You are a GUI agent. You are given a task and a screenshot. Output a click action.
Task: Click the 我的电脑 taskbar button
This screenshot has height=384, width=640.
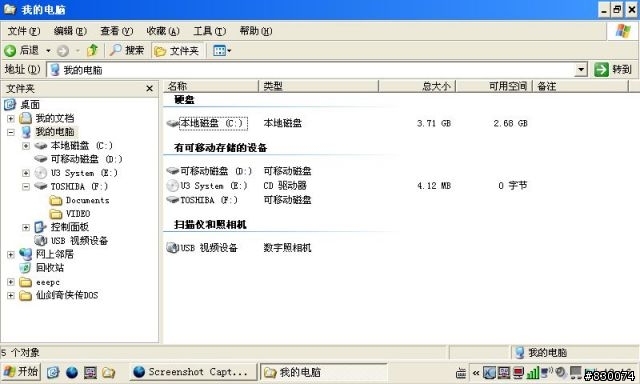pyautogui.click(x=323, y=372)
